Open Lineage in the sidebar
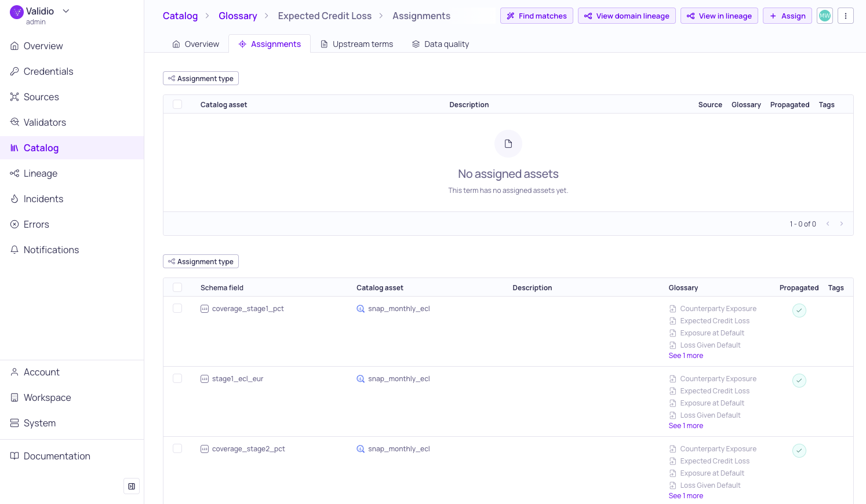The image size is (866, 504). [x=72, y=173]
